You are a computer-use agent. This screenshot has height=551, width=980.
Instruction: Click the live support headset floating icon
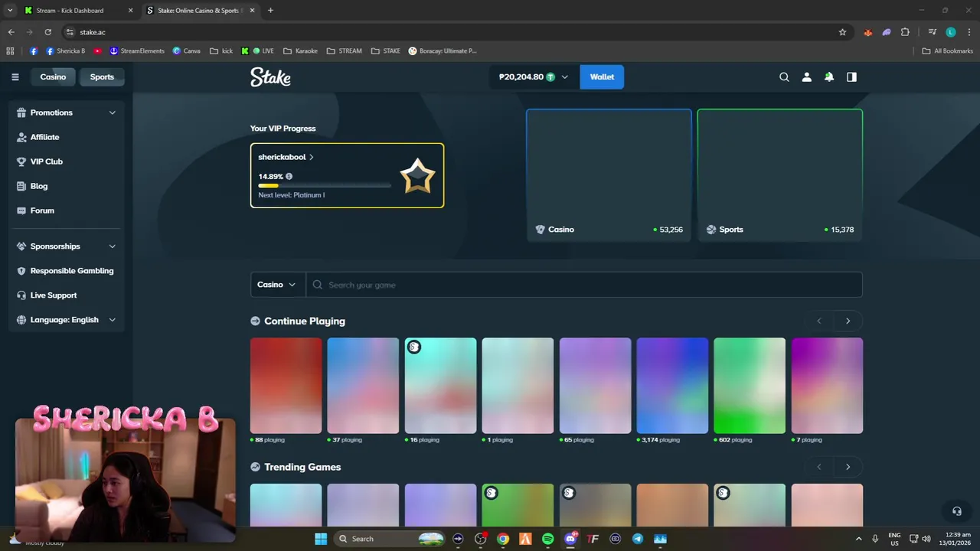(956, 511)
